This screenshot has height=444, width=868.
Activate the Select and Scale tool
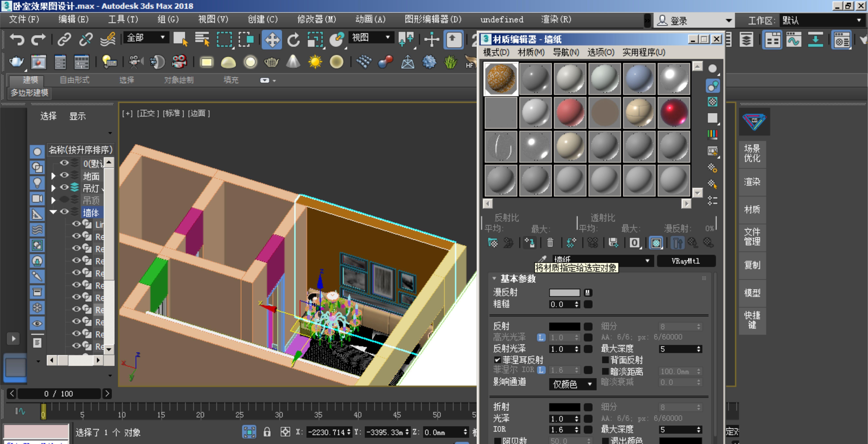(315, 40)
